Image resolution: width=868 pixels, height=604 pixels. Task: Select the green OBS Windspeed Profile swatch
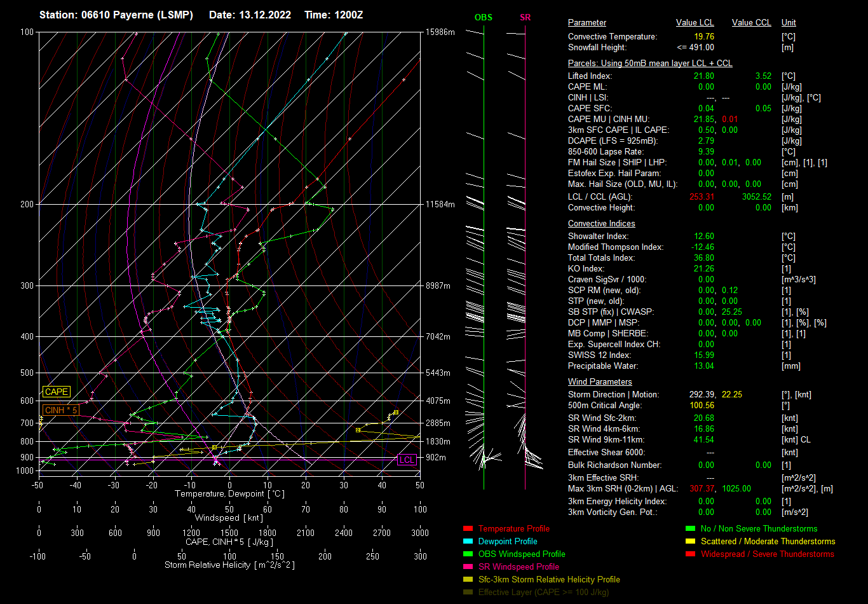tap(468, 554)
